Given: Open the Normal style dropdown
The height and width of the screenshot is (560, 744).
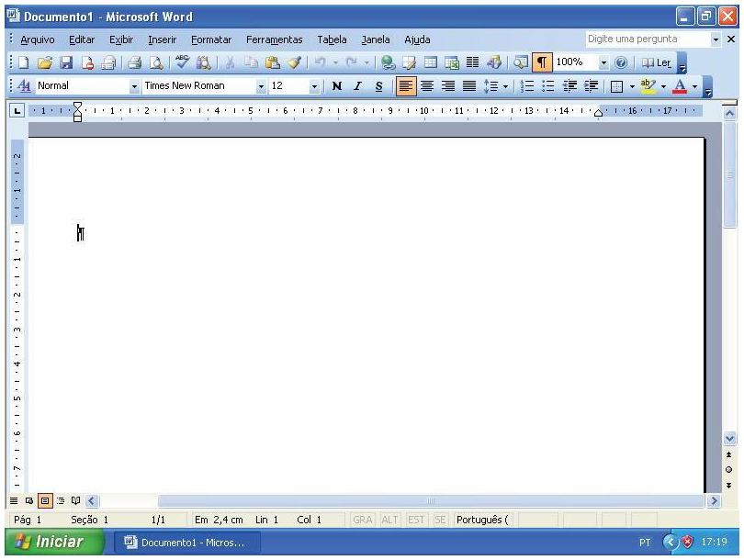Looking at the screenshot, I should (135, 86).
